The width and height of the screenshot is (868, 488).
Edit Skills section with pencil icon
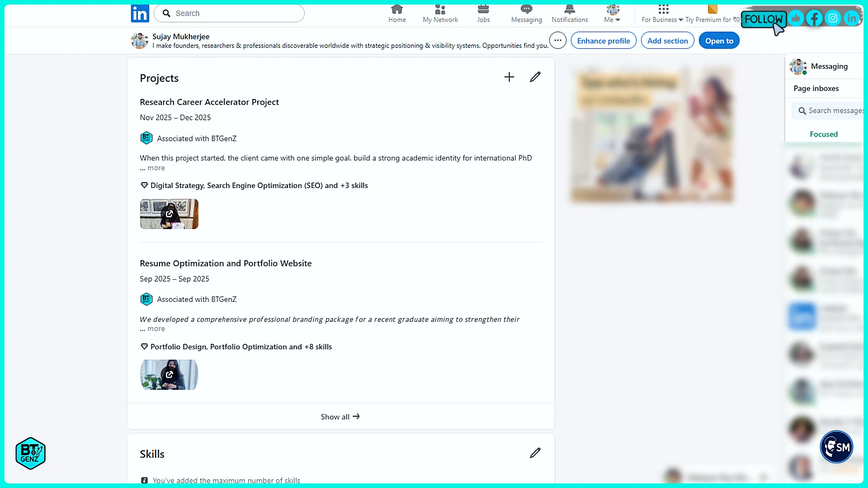pyautogui.click(x=535, y=453)
